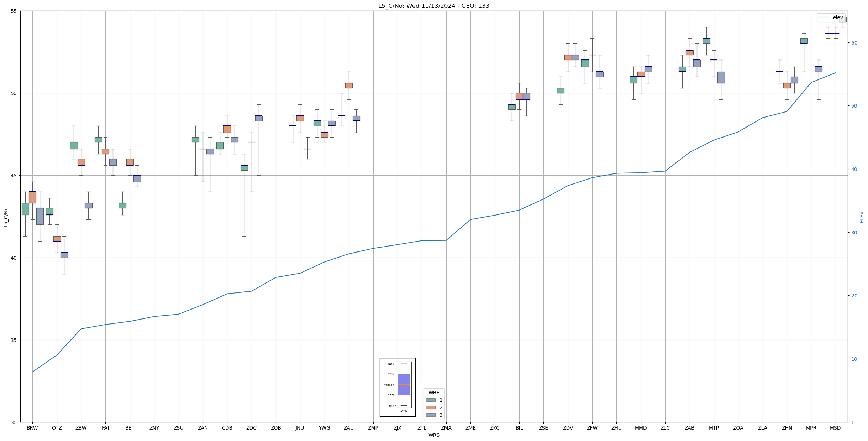The image size is (868, 441).
Task: Click the ZHN station tick label
Action: 787,428
